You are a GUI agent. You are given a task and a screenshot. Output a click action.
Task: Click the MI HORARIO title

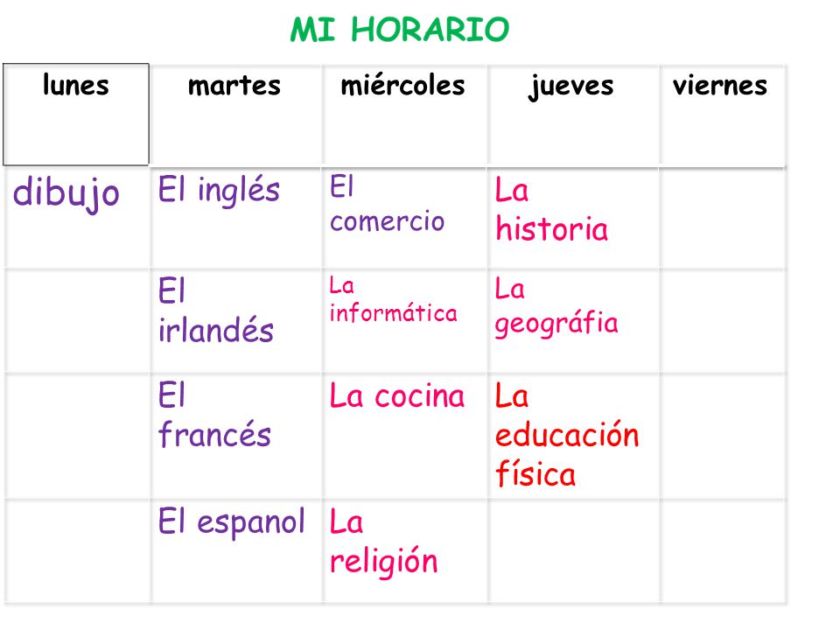[400, 30]
